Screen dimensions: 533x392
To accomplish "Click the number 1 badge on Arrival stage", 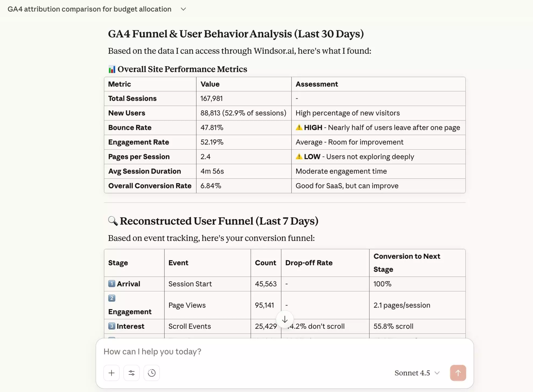I will tap(111, 283).
